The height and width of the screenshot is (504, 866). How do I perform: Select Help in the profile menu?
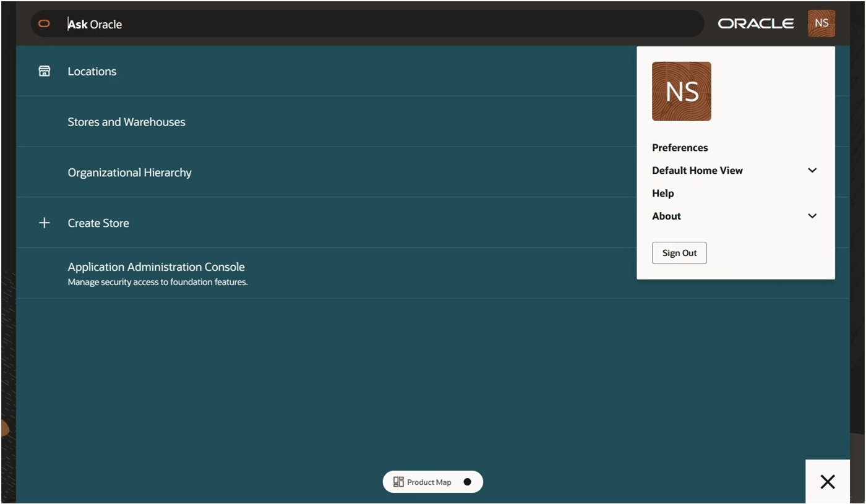[x=662, y=193]
